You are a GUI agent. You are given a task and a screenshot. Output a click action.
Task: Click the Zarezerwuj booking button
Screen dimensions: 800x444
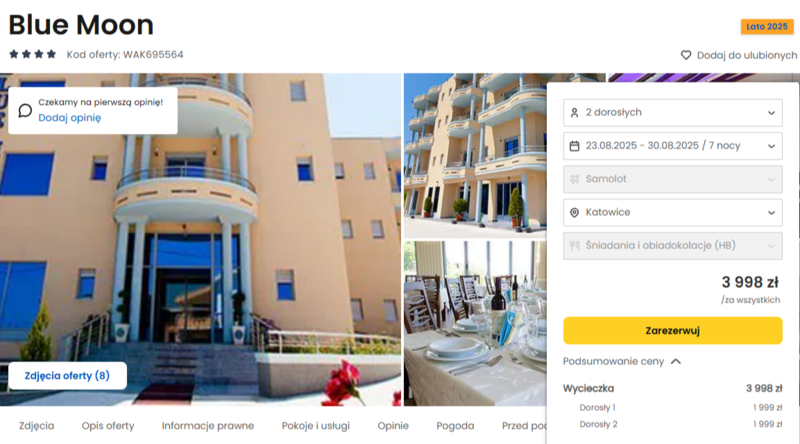[672, 331]
